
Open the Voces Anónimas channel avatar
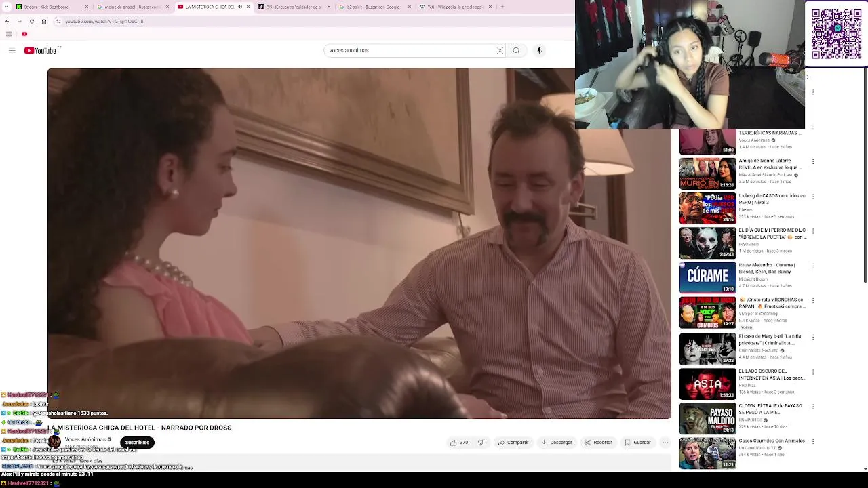(x=54, y=442)
